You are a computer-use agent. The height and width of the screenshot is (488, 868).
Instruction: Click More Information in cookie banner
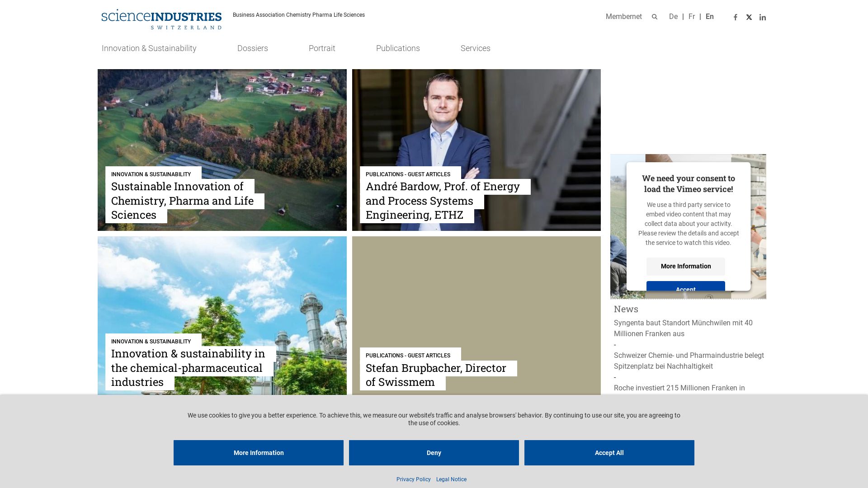(259, 453)
